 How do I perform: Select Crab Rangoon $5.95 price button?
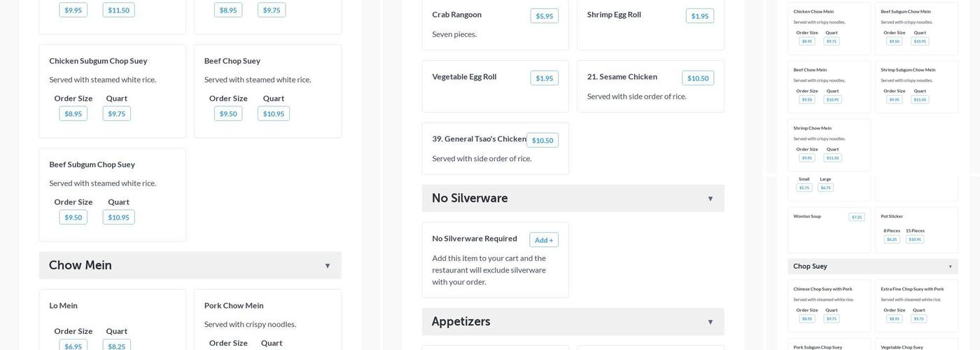tap(544, 16)
